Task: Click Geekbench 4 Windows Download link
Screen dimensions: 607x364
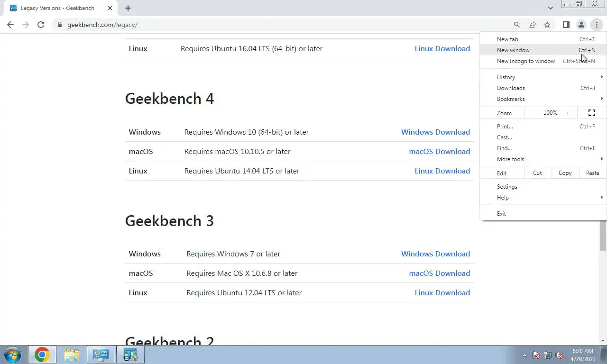Action: 436,132
